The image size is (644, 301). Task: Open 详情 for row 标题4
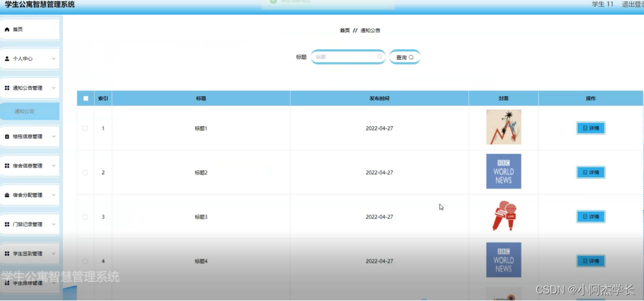pos(590,261)
